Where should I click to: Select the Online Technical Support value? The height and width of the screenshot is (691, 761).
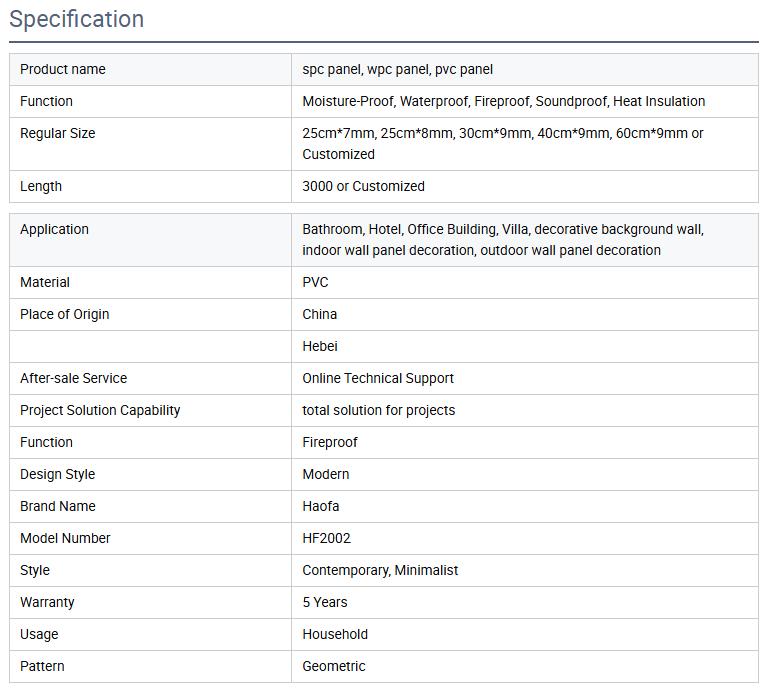[x=378, y=378]
